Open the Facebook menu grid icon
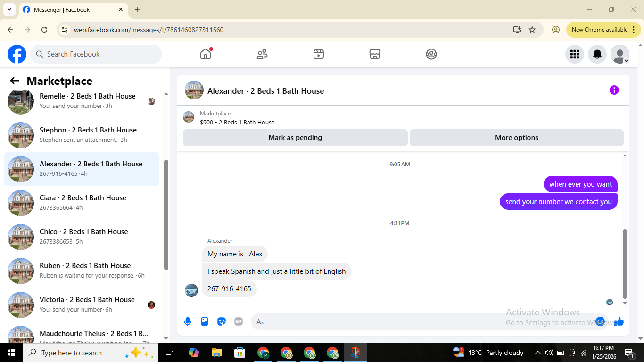The height and width of the screenshot is (362, 644). coord(575,54)
